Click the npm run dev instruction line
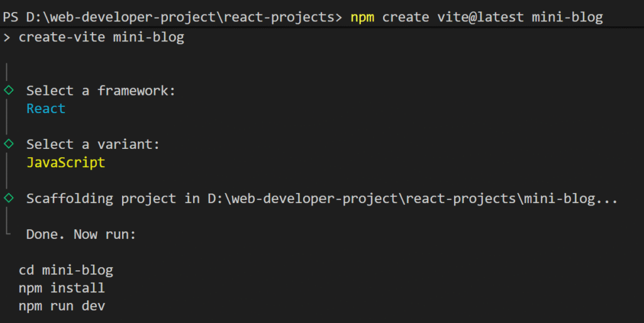The image size is (644, 323). tap(62, 306)
